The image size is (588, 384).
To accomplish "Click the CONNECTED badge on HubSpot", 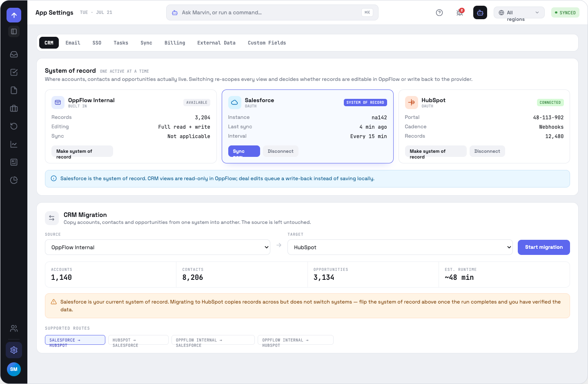I will [x=550, y=103].
